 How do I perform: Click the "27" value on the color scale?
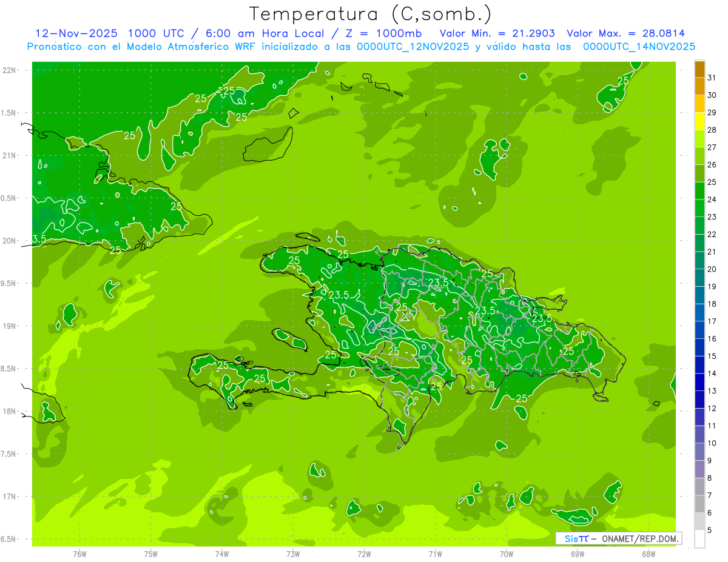point(712,147)
